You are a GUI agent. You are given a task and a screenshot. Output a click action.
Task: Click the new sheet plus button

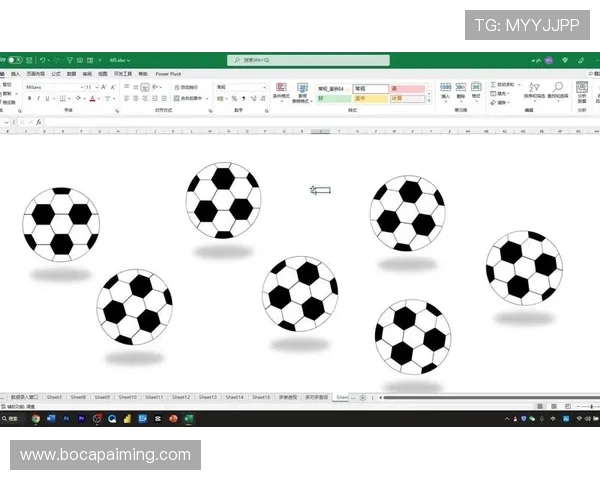click(x=362, y=397)
